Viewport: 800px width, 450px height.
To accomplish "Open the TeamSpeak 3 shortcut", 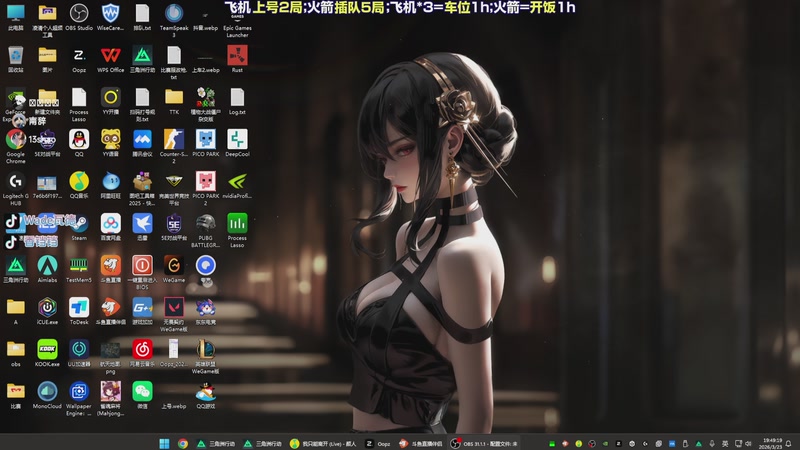I will pyautogui.click(x=174, y=20).
